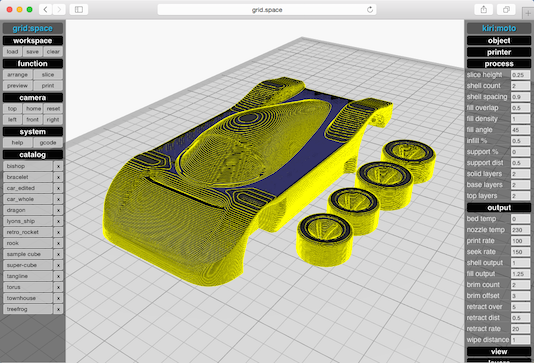Image resolution: width=534 pixels, height=363 pixels.
Task: Select the treefrog catalog item
Action: pos(28,309)
